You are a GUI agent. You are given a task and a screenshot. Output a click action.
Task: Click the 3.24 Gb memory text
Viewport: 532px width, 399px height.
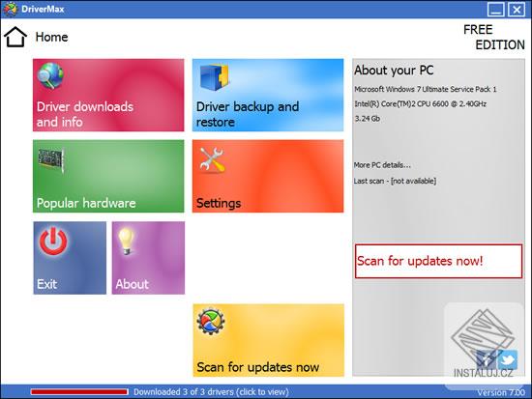(368, 119)
